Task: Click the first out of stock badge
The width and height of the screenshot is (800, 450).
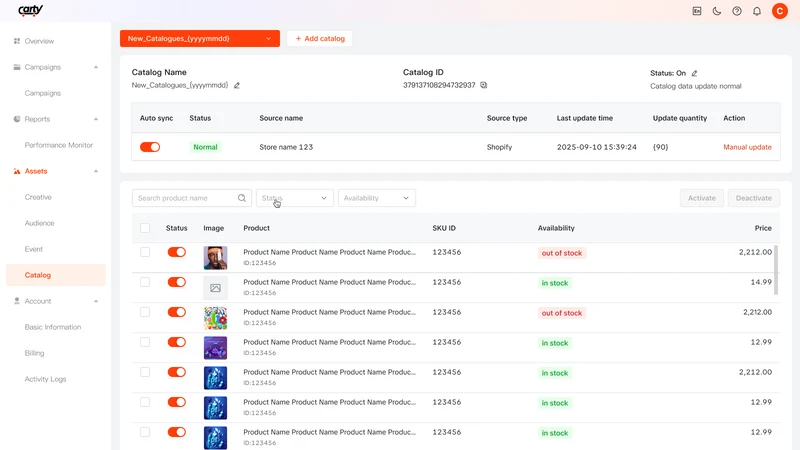Action: (x=562, y=253)
